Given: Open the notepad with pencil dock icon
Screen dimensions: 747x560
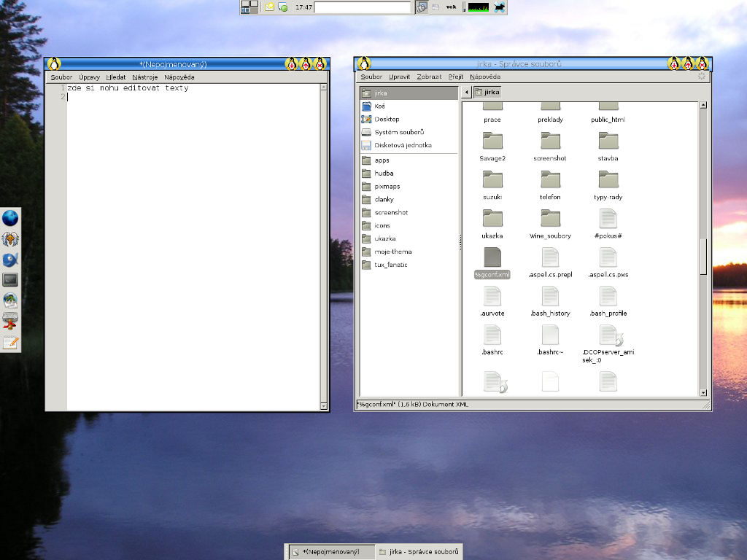Looking at the screenshot, I should click(10, 342).
